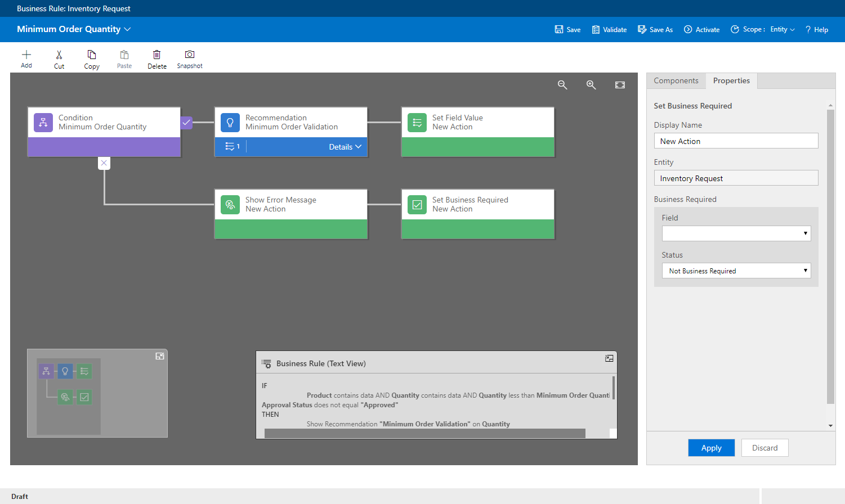Expand the Recommendation Details chevron

click(x=358, y=147)
